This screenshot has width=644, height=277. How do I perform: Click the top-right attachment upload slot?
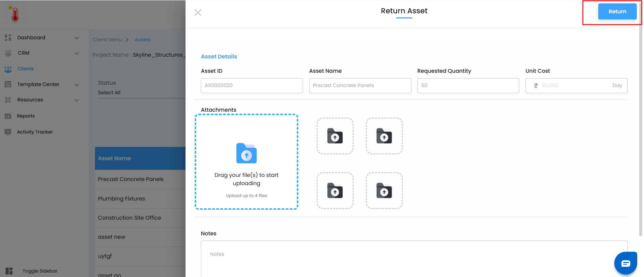click(384, 136)
